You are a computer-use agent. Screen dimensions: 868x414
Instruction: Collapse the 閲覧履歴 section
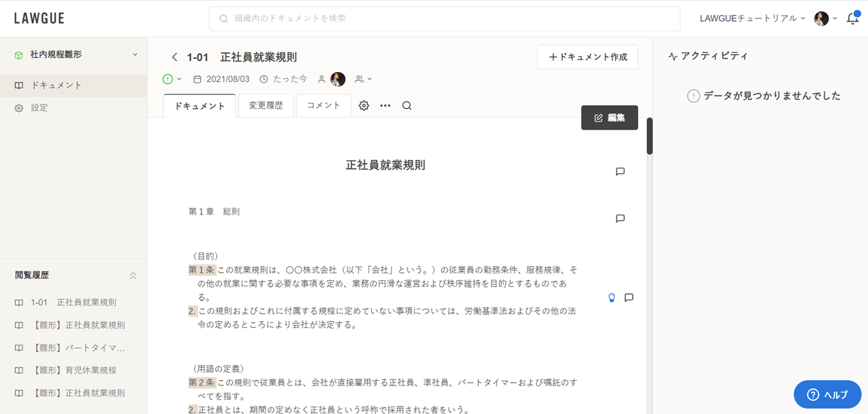coord(133,276)
